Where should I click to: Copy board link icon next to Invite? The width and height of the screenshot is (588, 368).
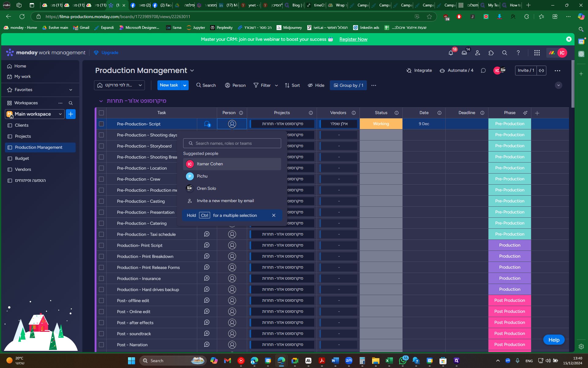click(x=541, y=71)
